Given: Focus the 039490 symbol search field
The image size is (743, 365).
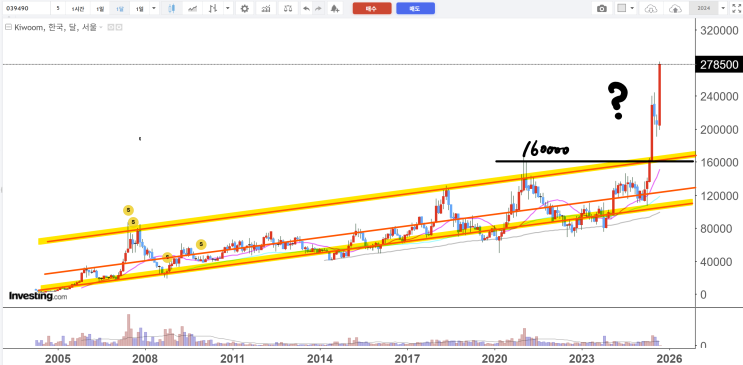Looking at the screenshot, I should pos(26,9).
